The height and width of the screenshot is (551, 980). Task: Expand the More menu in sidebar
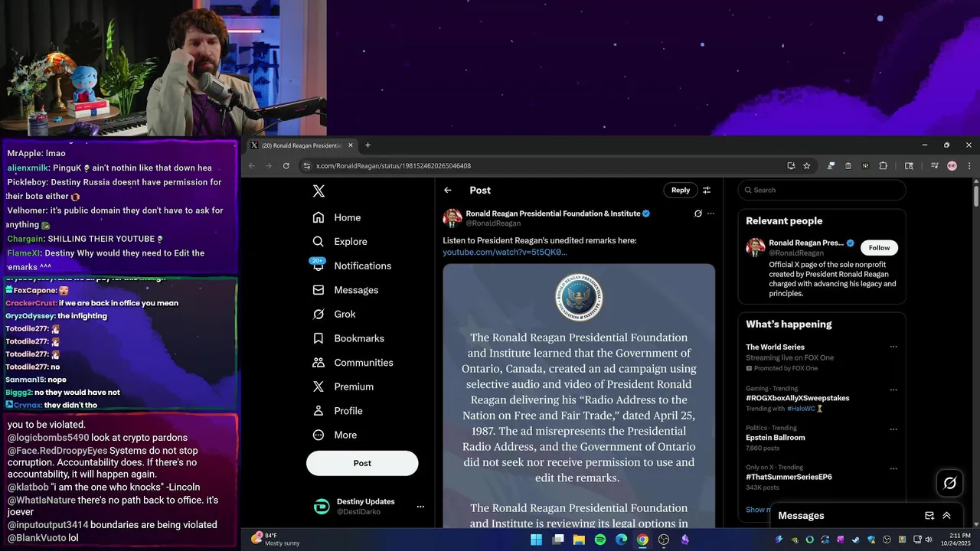pos(335,435)
